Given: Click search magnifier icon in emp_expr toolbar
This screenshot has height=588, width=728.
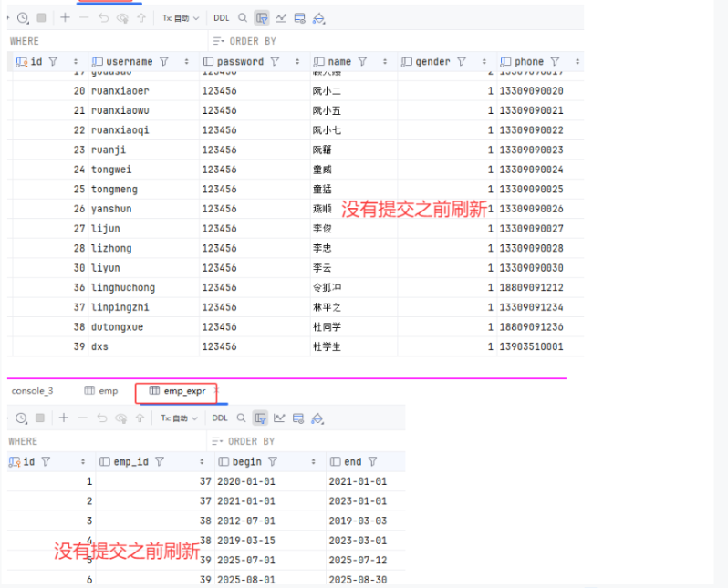Looking at the screenshot, I should (242, 418).
